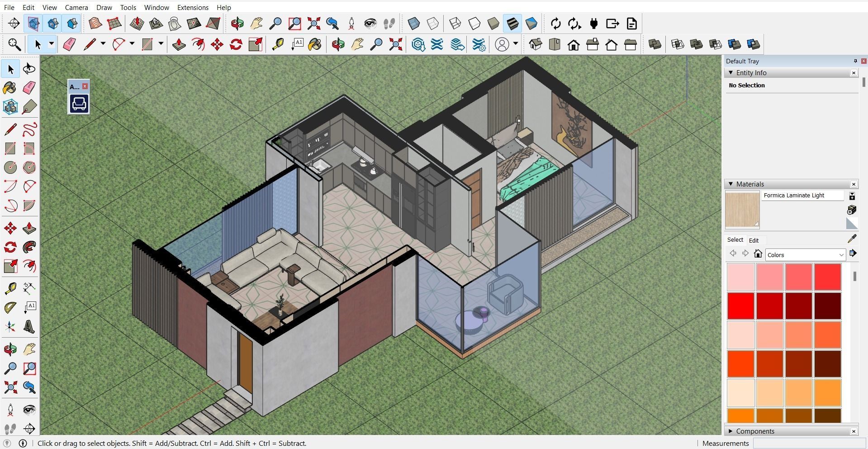Click the export arrow icon
This screenshot has height=449, width=868.
[612, 24]
